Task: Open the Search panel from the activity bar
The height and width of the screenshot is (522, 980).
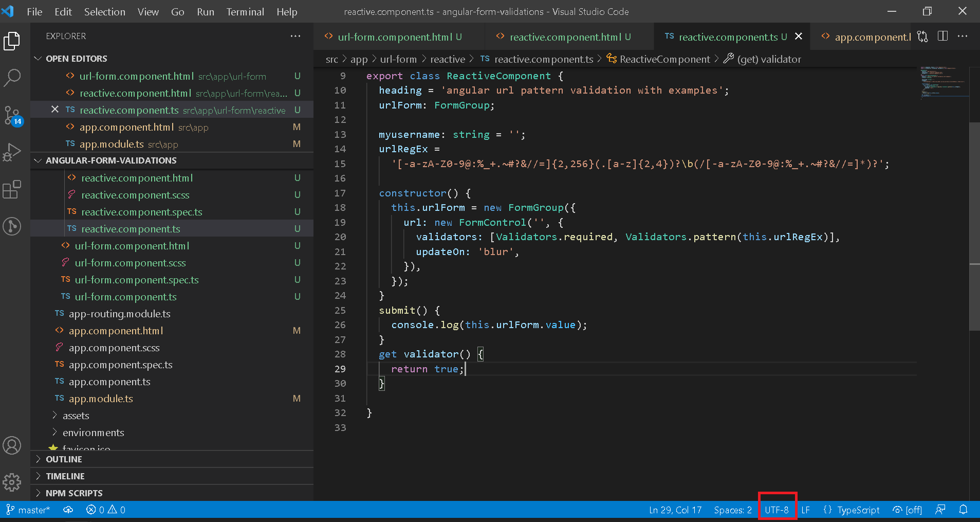Action: (x=12, y=78)
